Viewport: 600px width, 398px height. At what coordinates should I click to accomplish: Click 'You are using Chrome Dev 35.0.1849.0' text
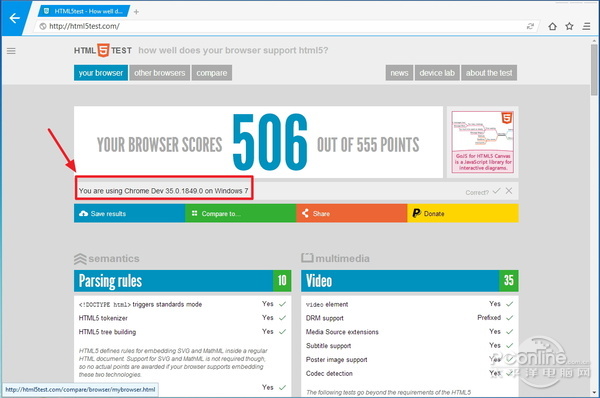[163, 191]
